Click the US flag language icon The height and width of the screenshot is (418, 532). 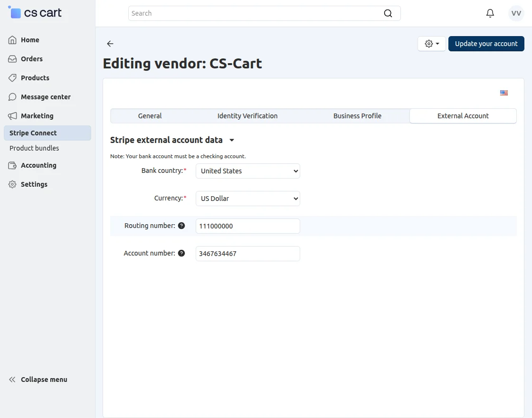(x=504, y=93)
